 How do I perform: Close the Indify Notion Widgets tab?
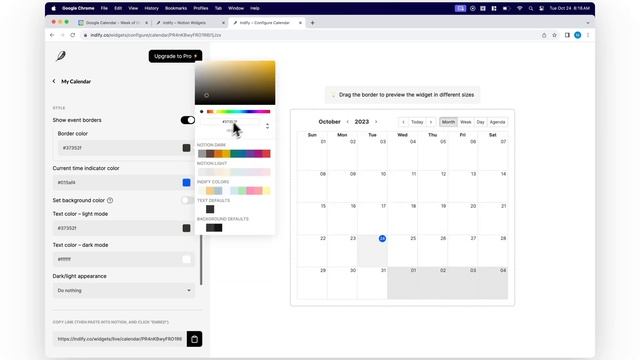(223, 23)
